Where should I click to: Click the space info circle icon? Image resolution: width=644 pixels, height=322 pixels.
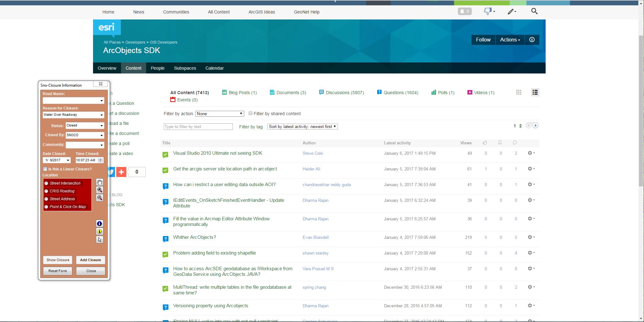click(x=532, y=40)
